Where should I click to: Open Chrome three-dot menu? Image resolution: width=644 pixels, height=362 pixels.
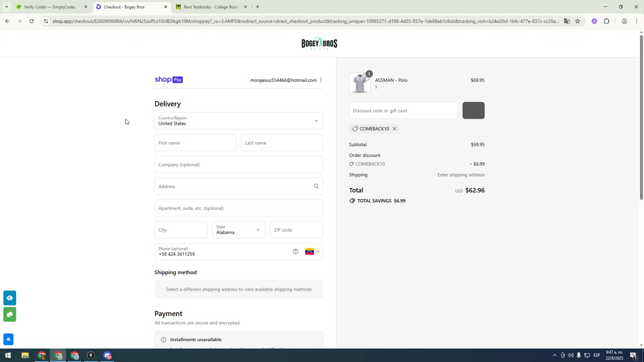coord(637,21)
